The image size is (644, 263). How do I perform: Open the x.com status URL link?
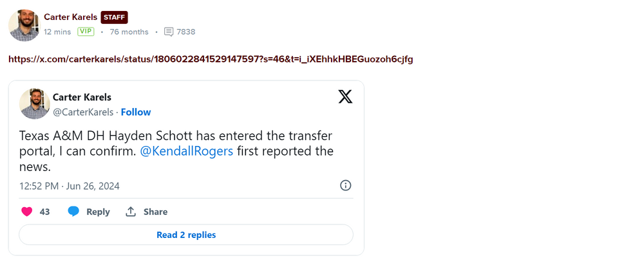coord(211,59)
